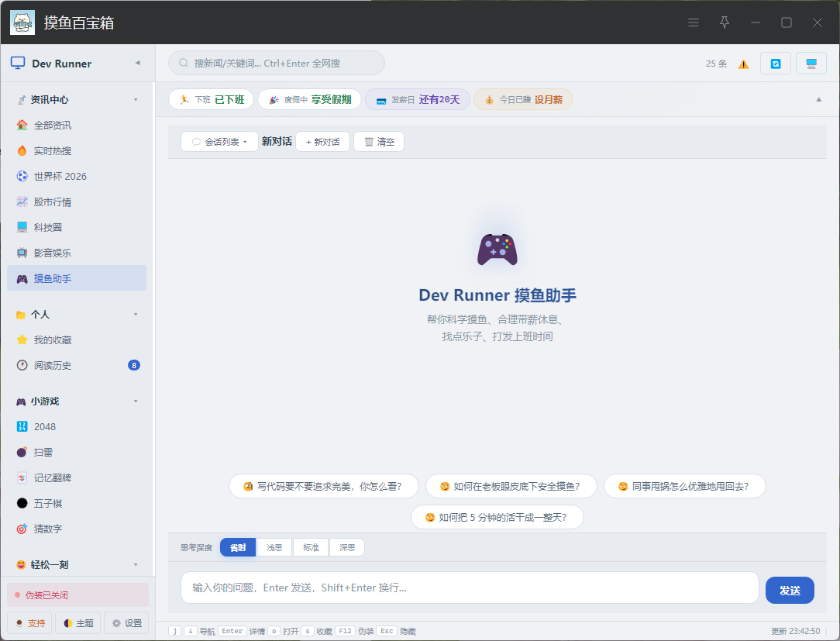Viewport: 840px width, 641px height.
Task: Click the blue refresh icon button
Action: 775,64
